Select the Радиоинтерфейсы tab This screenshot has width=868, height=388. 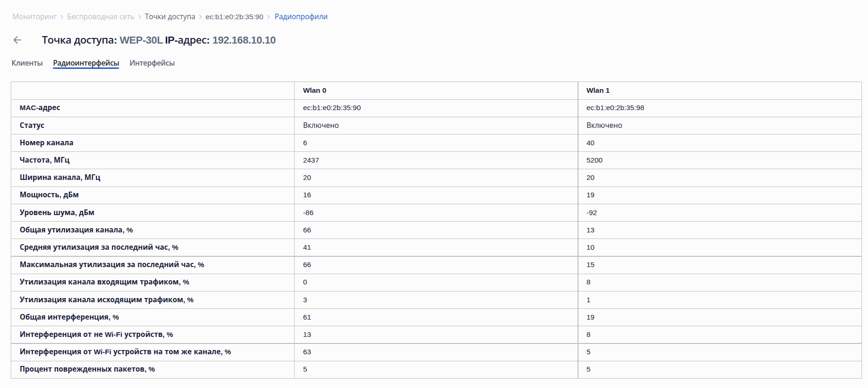[86, 63]
